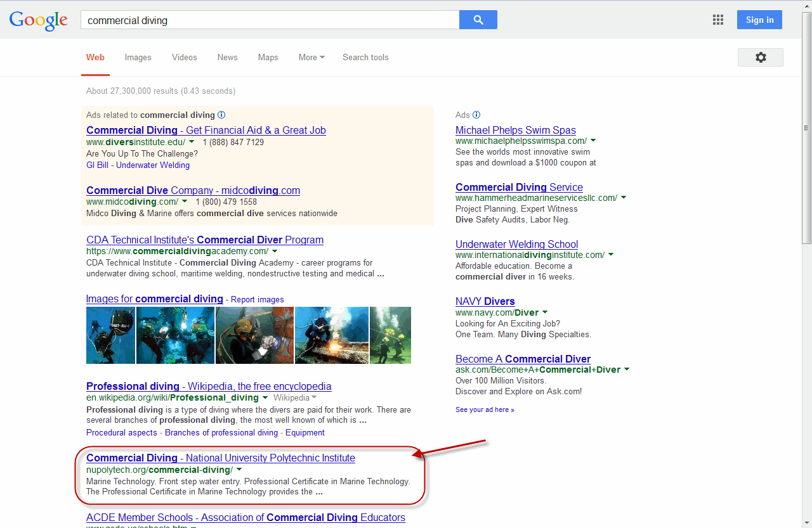Click info icon next to right-side Ads
Image resolution: width=812 pixels, height=528 pixels.
476,115
